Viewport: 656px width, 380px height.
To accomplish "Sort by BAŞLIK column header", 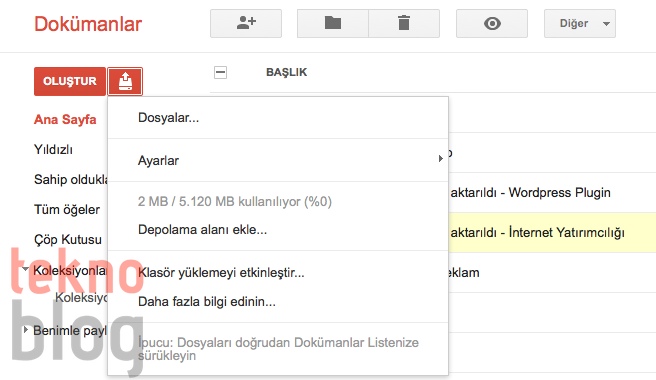I will coord(287,72).
